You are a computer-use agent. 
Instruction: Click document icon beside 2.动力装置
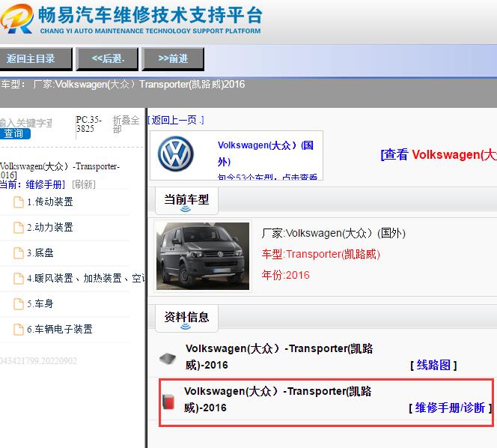coord(19,227)
